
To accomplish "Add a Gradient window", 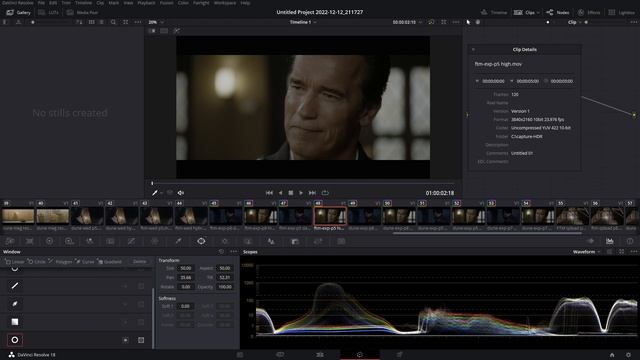I will pyautogui.click(x=110, y=262).
